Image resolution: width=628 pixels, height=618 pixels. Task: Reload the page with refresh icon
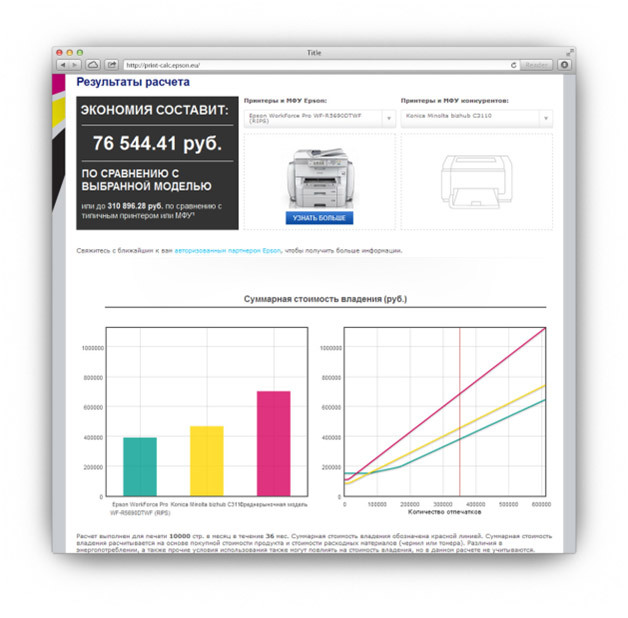click(513, 65)
